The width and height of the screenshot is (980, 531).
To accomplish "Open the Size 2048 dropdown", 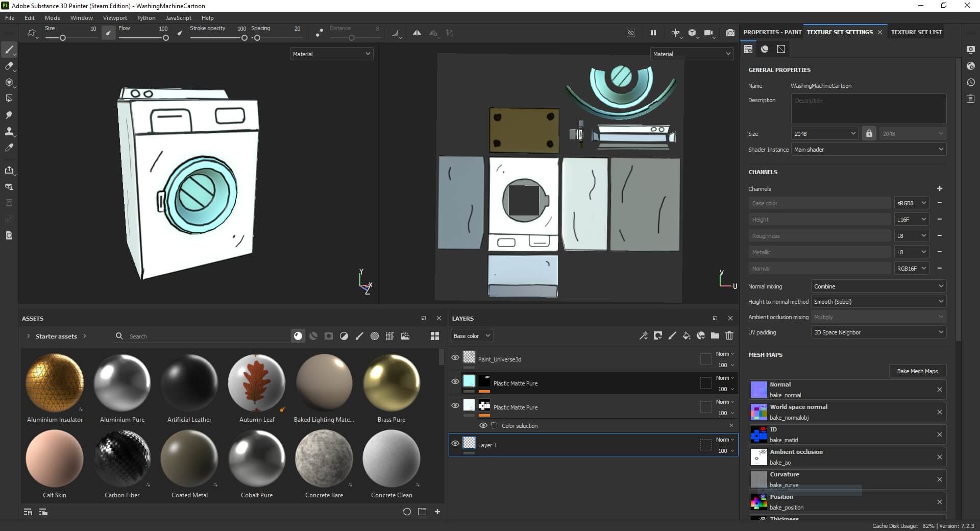I will 824,133.
